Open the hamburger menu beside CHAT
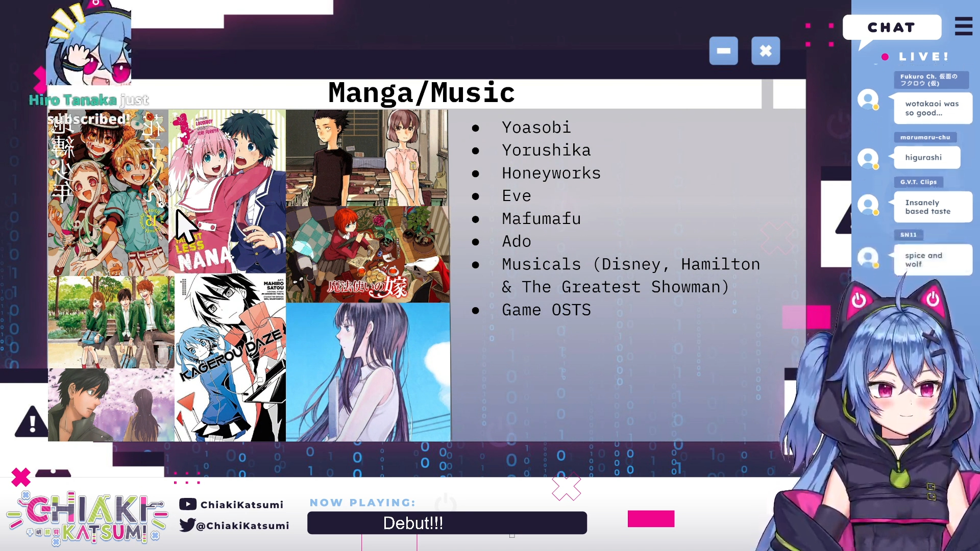 coord(963,26)
